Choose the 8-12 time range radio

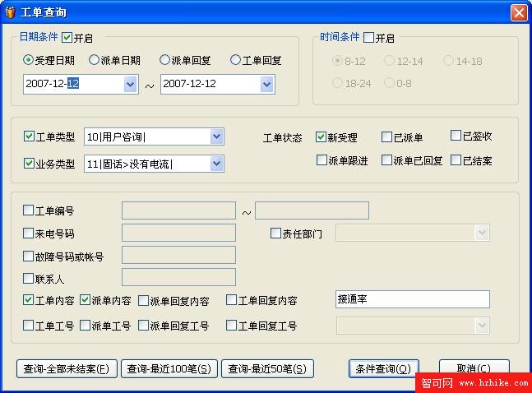tap(337, 61)
